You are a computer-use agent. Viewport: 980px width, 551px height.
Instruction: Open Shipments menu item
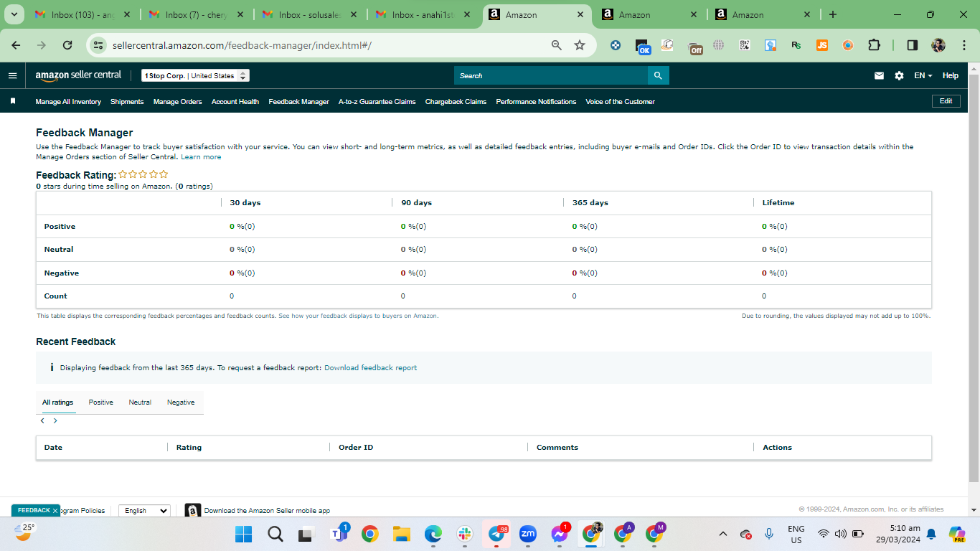coord(127,102)
